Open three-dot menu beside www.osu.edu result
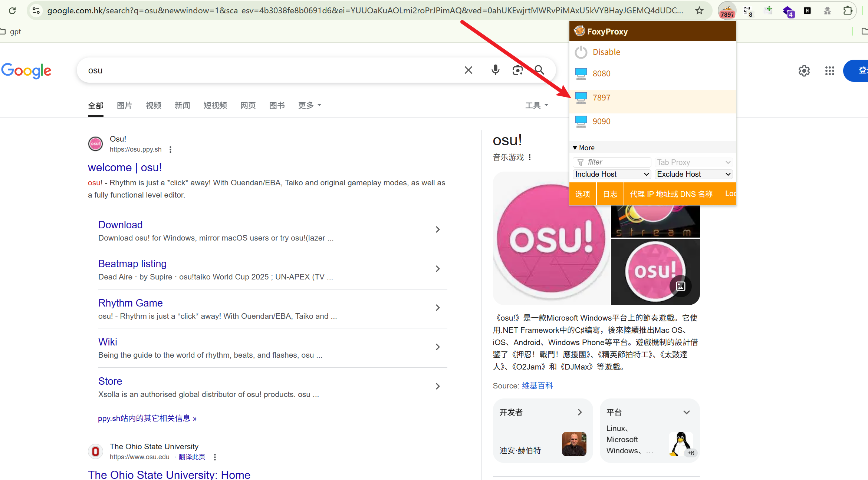Screen dimensions: 868x480 (x=215, y=457)
